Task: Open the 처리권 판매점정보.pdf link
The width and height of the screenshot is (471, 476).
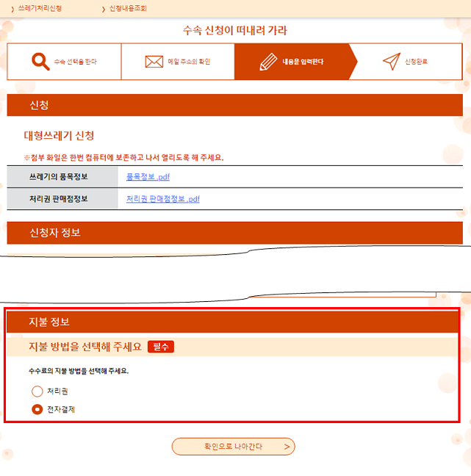Action: pyautogui.click(x=163, y=199)
